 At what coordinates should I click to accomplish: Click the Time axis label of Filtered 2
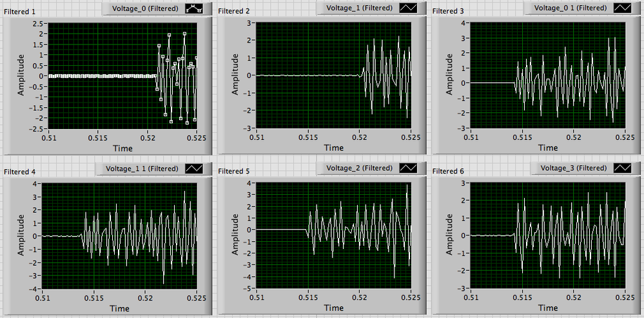point(333,147)
